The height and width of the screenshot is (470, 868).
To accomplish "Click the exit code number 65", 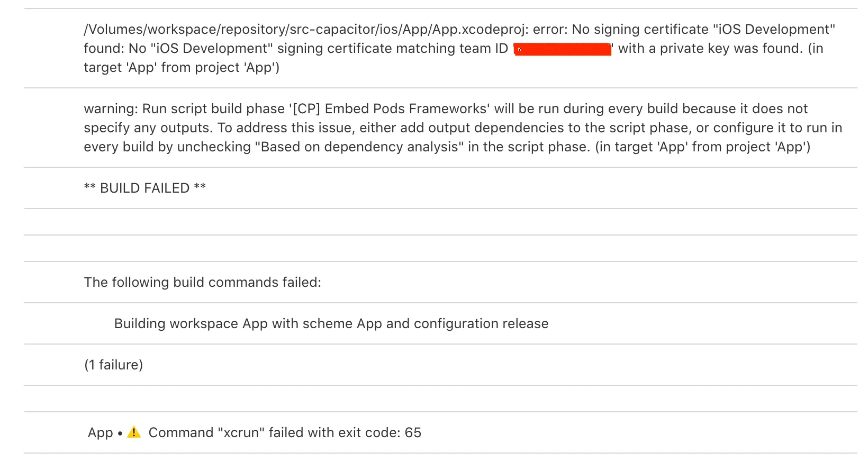I will (413, 433).
